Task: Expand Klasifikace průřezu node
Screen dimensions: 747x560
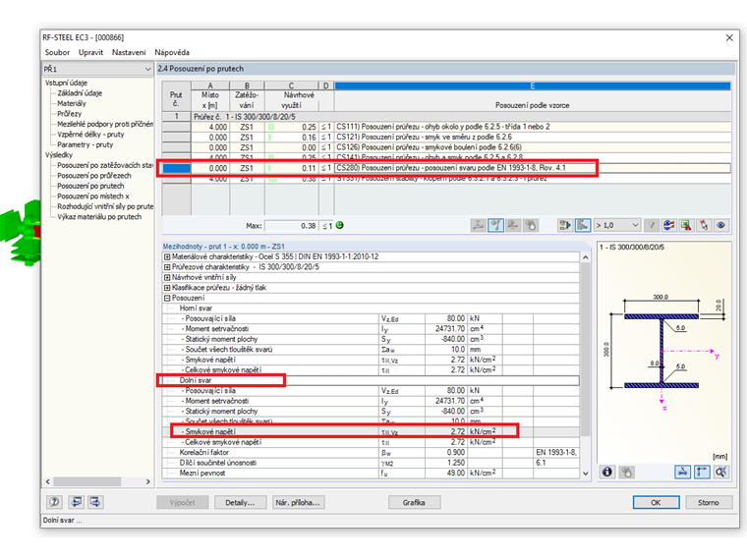Action: tap(167, 288)
